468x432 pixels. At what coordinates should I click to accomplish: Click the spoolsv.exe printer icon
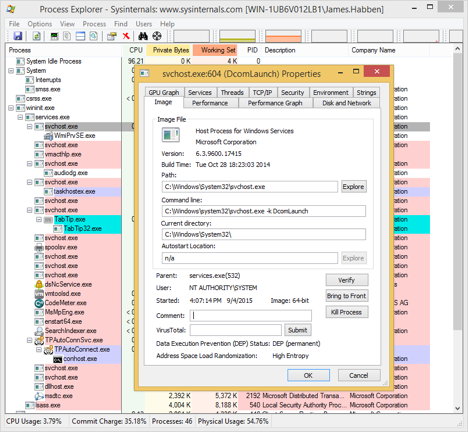tap(39, 247)
